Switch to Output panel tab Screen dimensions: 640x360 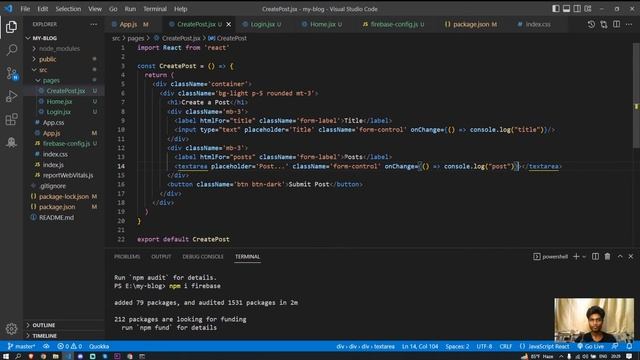161,257
